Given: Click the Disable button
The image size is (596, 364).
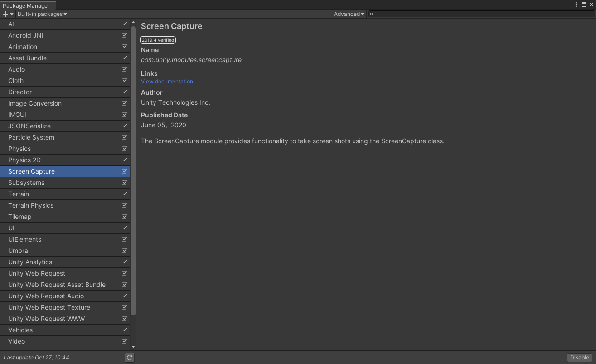Looking at the screenshot, I should click(579, 357).
